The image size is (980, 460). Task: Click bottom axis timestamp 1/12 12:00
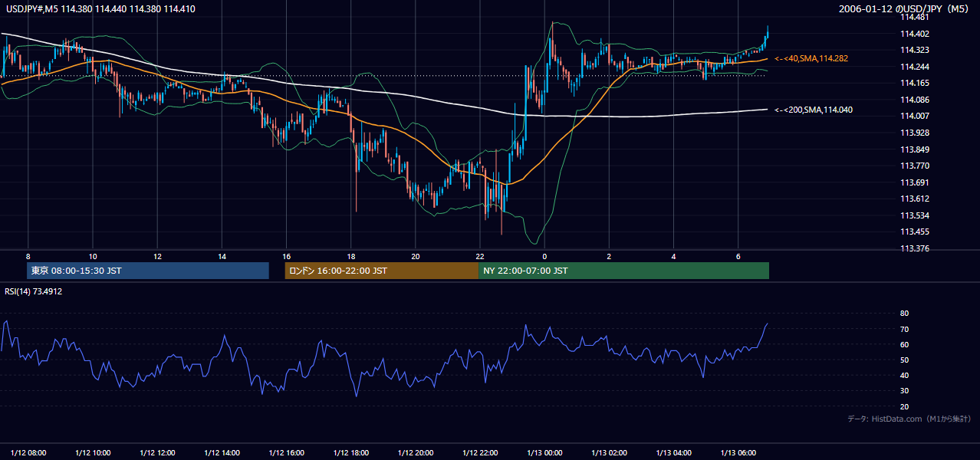(157, 452)
